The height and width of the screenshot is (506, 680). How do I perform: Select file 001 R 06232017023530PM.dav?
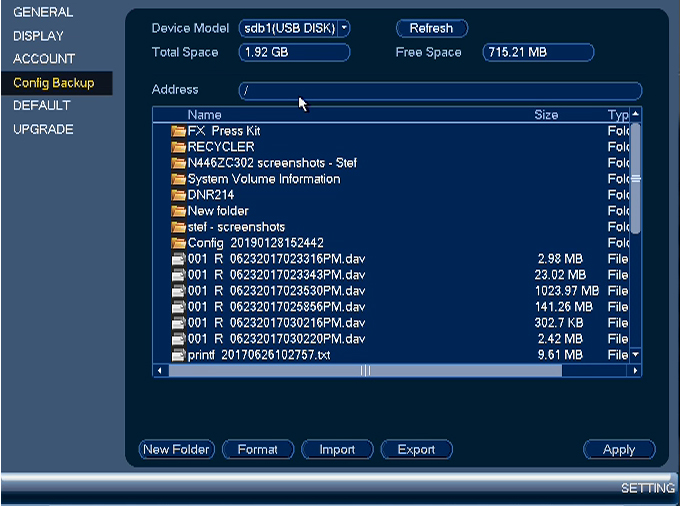[x=276, y=291]
